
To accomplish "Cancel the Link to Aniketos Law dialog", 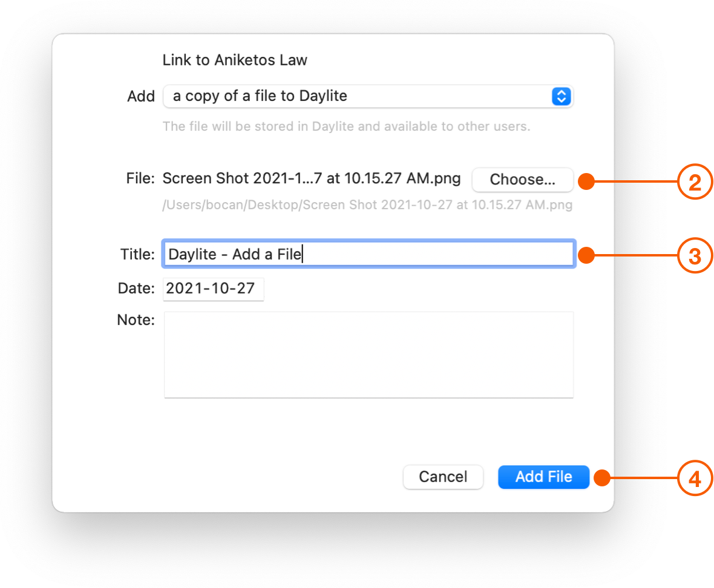I will point(443,477).
